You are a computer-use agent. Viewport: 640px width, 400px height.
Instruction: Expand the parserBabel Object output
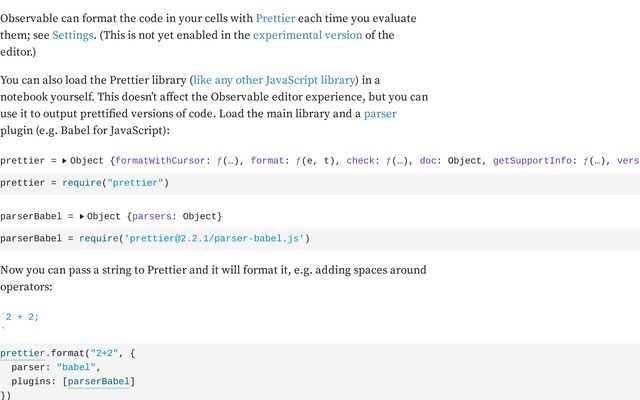point(81,216)
